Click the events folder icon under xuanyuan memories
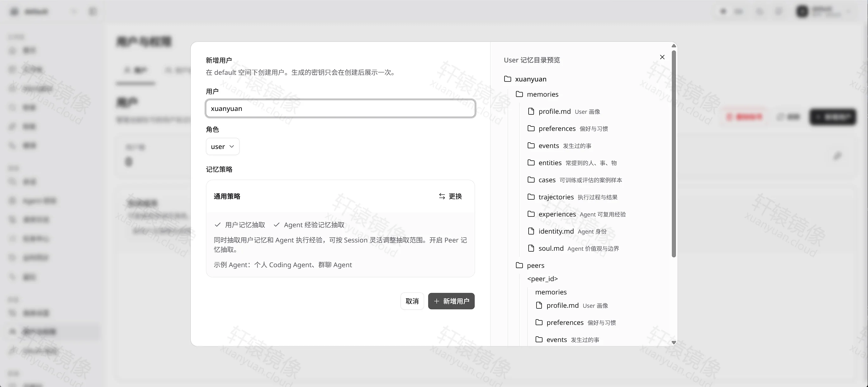Viewport: 868px width, 387px height. coord(531,145)
